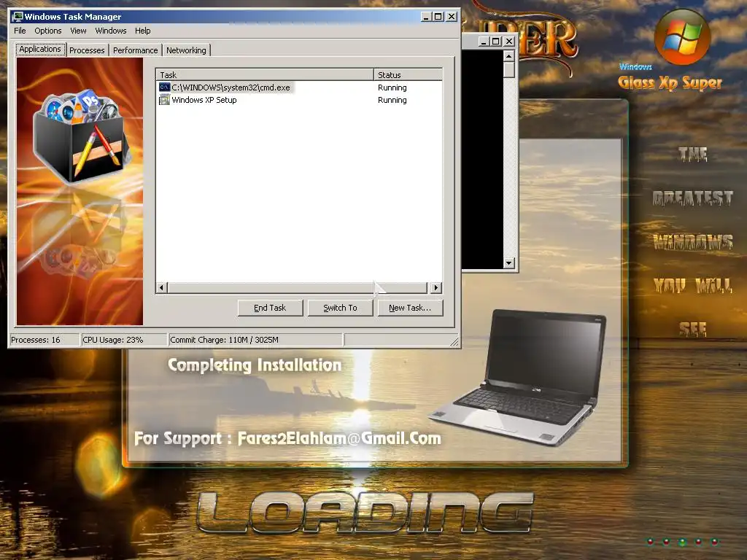Click the Windows logo orb at top right
Viewport: 747px width, 560px height.
682,37
